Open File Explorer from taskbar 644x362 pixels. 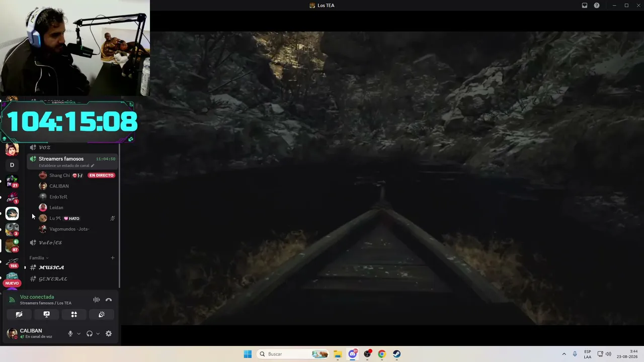click(x=338, y=354)
